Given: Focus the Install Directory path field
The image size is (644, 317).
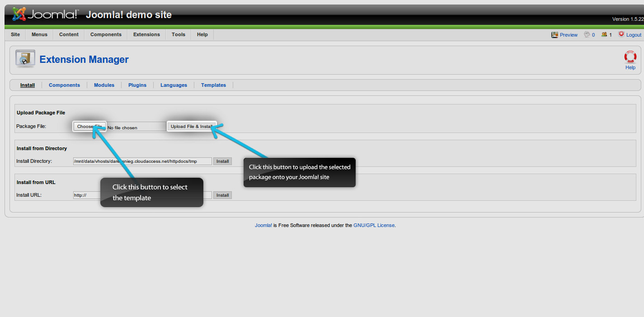Looking at the screenshot, I should (x=142, y=161).
